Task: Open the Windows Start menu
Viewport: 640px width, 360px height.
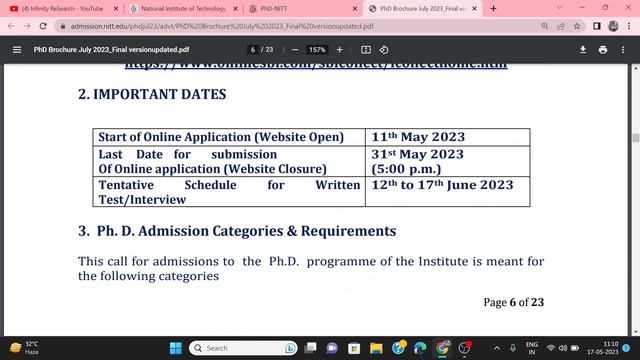Action: pyautogui.click(x=176, y=348)
